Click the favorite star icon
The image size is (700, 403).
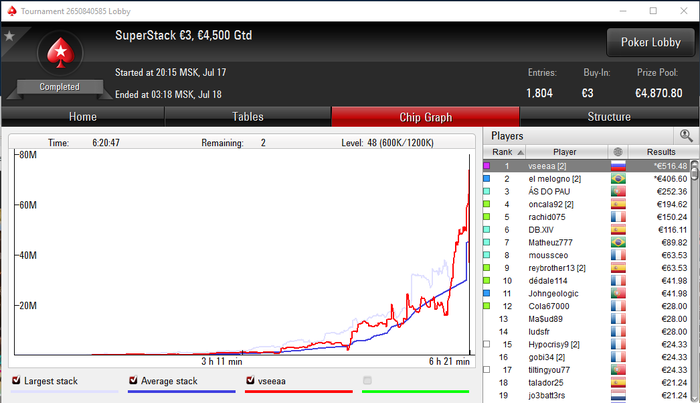pos(9,36)
